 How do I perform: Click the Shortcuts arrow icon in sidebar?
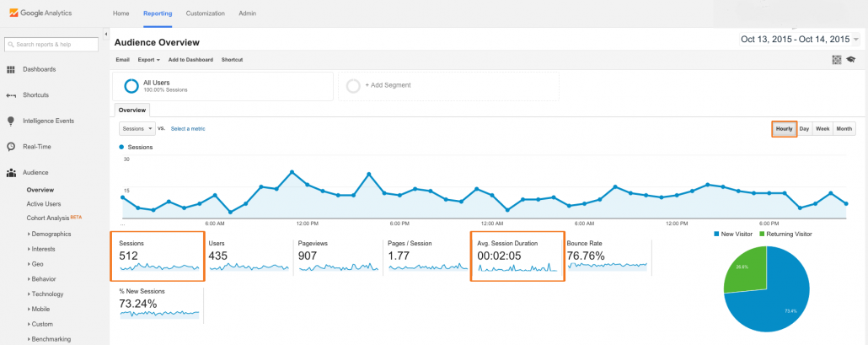point(11,95)
